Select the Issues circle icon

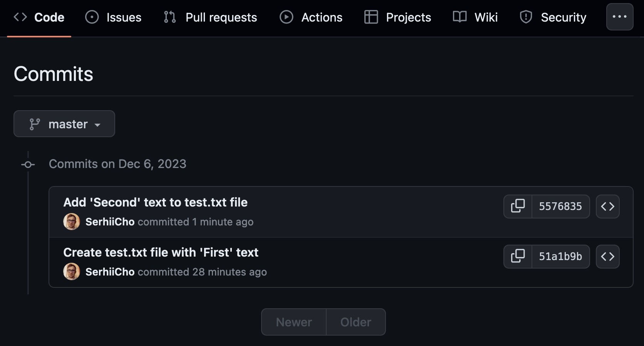pyautogui.click(x=92, y=17)
